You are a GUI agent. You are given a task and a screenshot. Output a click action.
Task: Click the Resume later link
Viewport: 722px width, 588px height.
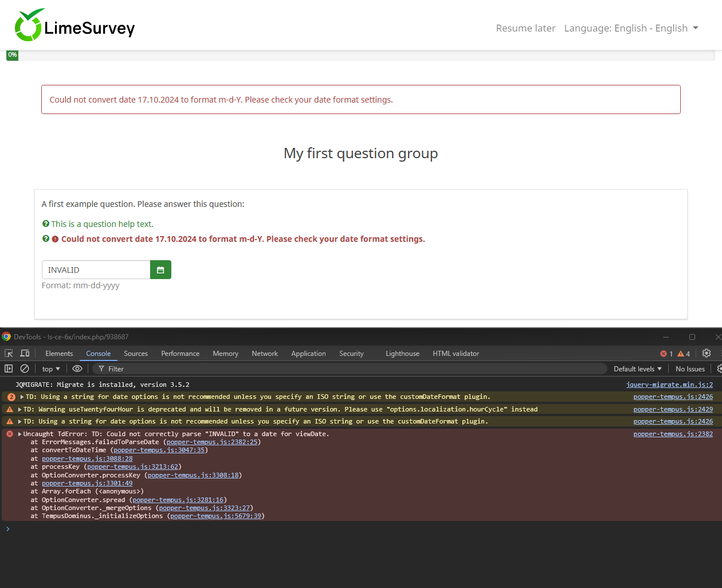pyautogui.click(x=525, y=28)
